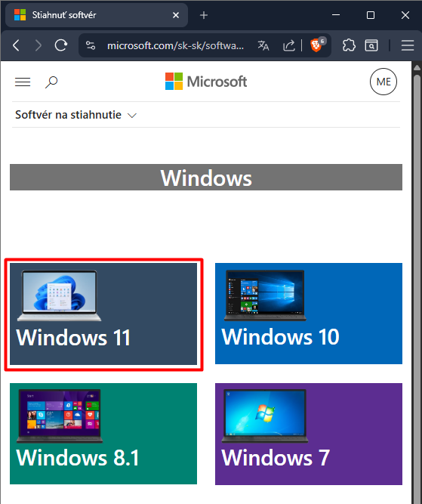Click the Windows 10 laptop image
422x504 pixels.
265,295
